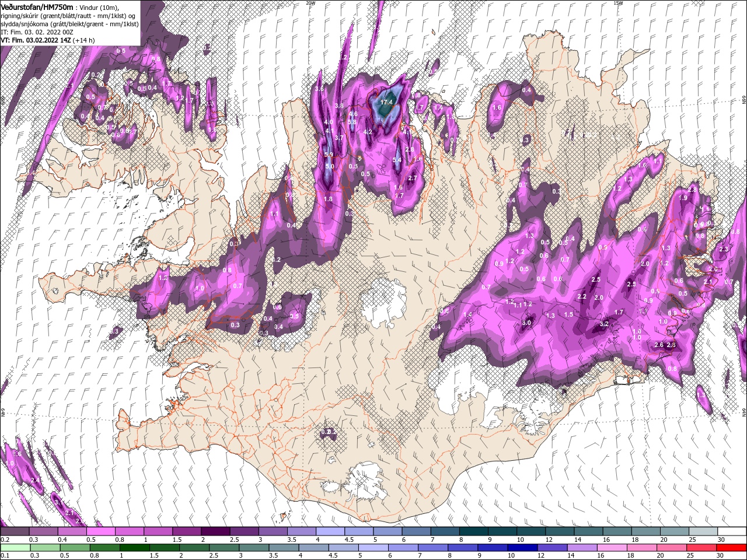747x560 pixels.
Task: Click the 5.0 value label on the map
Action: point(330,166)
